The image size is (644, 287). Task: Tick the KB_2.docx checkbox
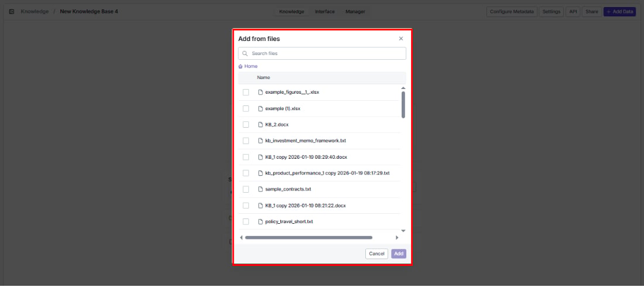click(x=246, y=125)
